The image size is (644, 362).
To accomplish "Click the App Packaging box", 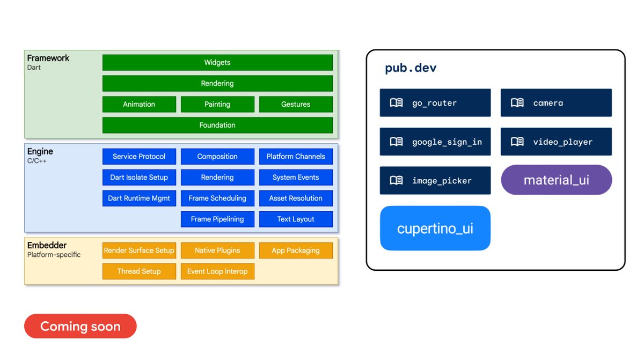I will coord(296,250).
